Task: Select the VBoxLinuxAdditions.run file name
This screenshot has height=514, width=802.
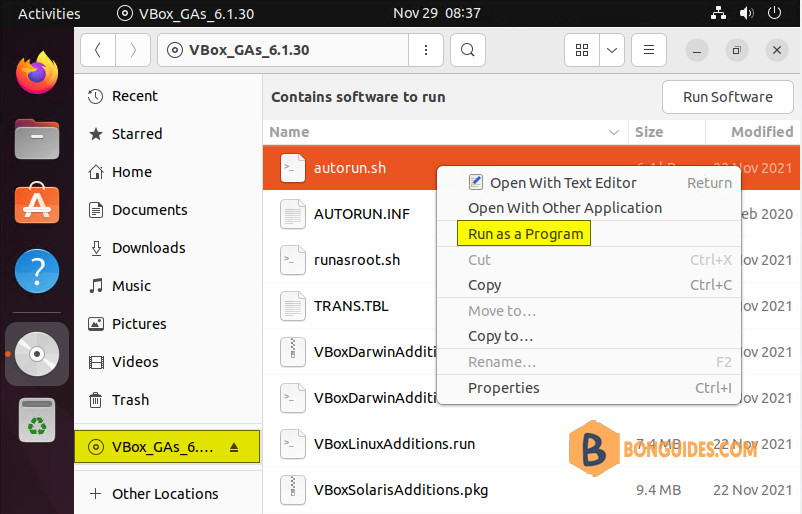Action: point(394,444)
